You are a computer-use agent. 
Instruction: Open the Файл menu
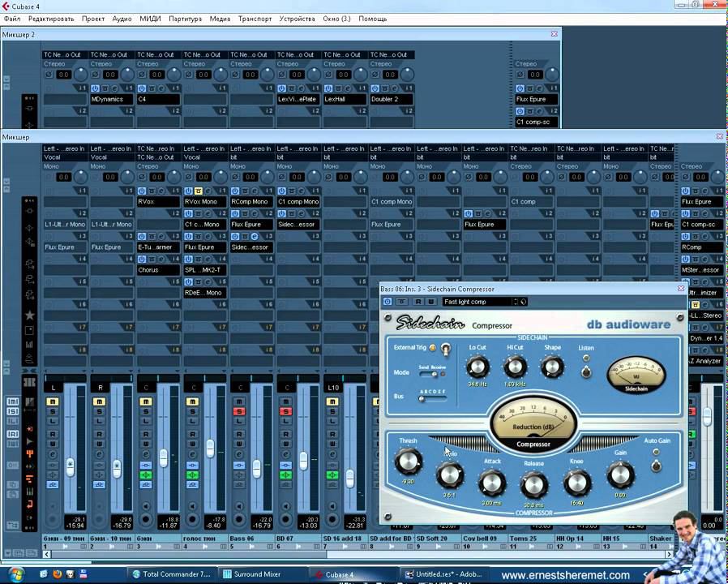[x=12, y=19]
